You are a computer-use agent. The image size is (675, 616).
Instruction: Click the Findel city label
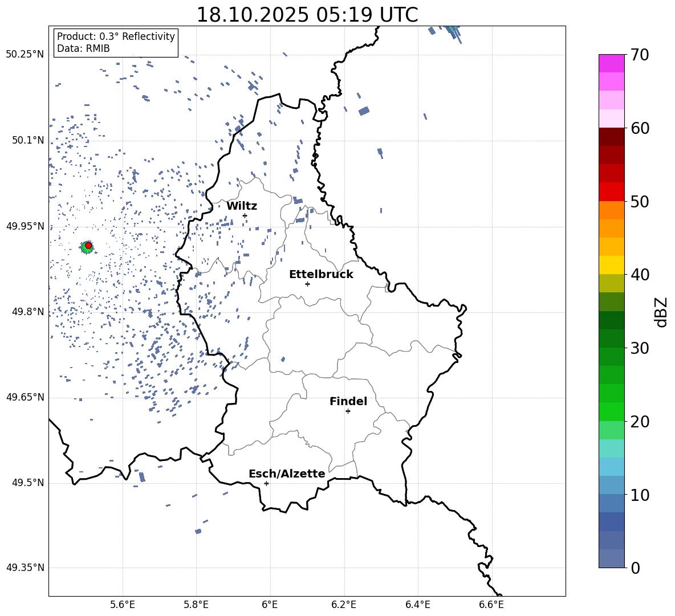348,401
